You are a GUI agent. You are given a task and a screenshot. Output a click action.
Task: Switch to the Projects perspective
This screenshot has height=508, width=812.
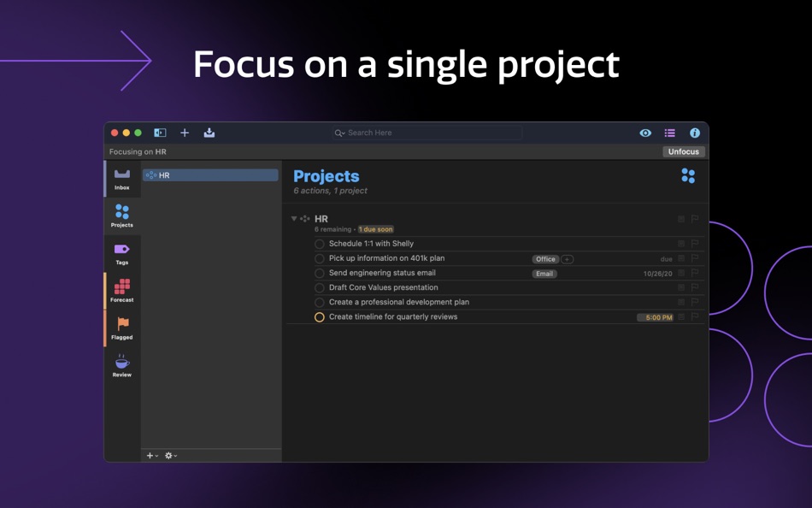point(122,216)
